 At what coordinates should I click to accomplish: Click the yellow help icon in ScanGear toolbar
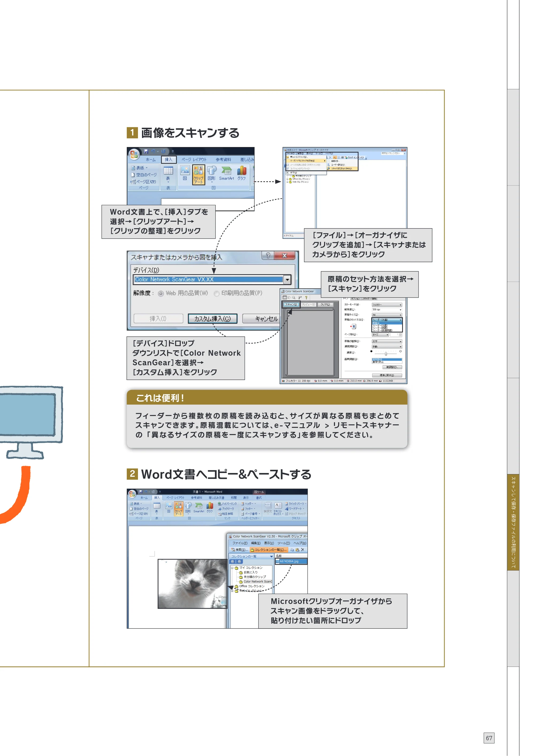click(x=306, y=297)
